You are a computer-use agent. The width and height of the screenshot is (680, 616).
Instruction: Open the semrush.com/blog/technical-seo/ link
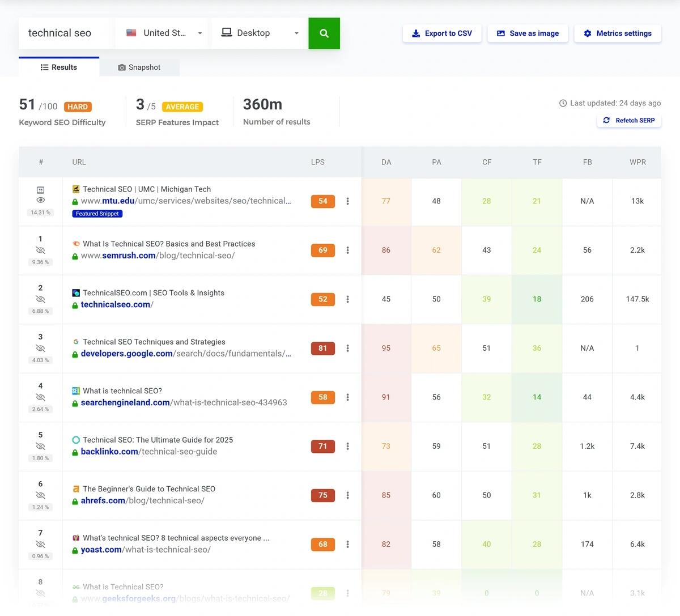point(158,256)
